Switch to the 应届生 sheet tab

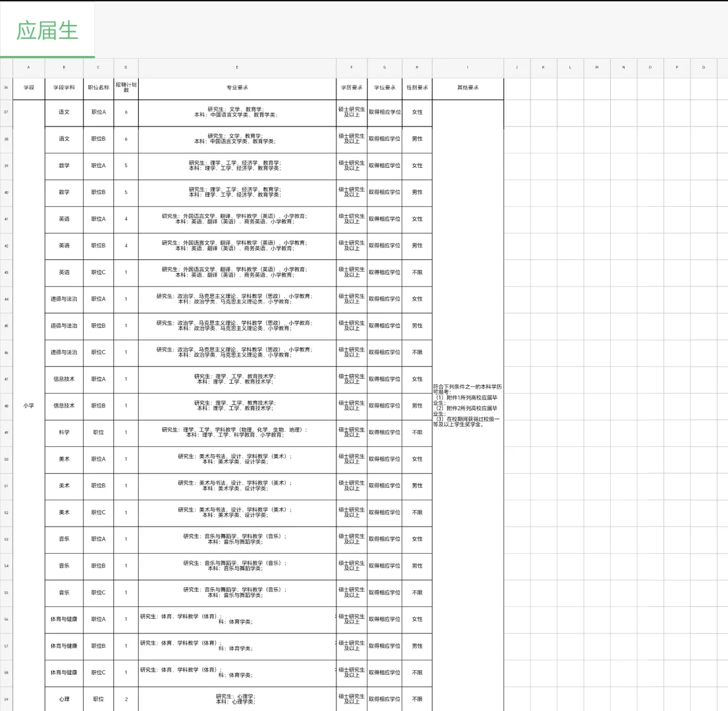pos(46,30)
